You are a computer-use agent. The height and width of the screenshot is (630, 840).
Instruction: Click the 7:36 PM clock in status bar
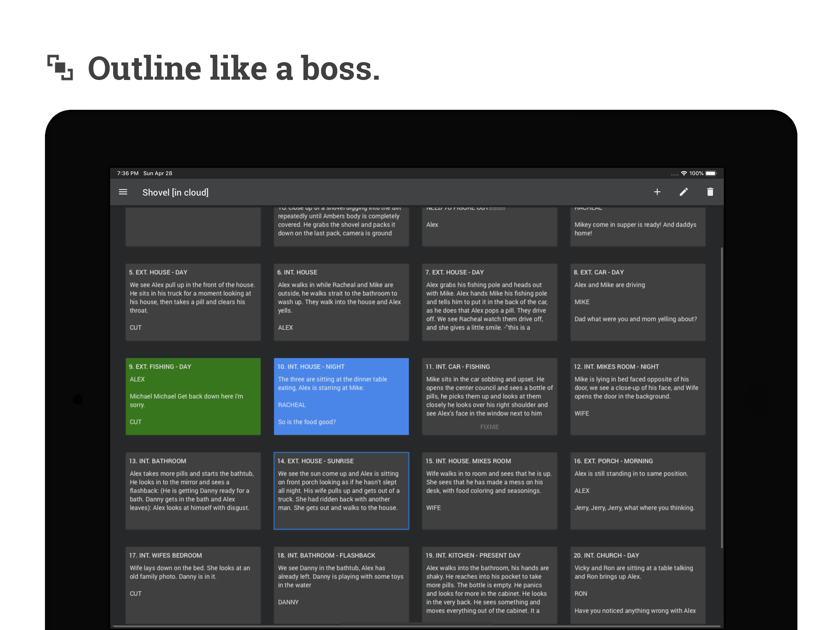(x=128, y=173)
